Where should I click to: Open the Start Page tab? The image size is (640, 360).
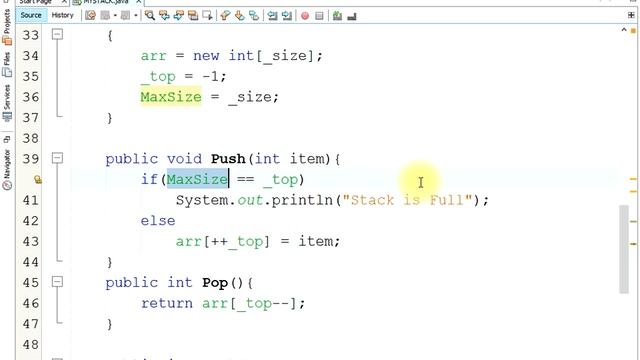click(36, 2)
